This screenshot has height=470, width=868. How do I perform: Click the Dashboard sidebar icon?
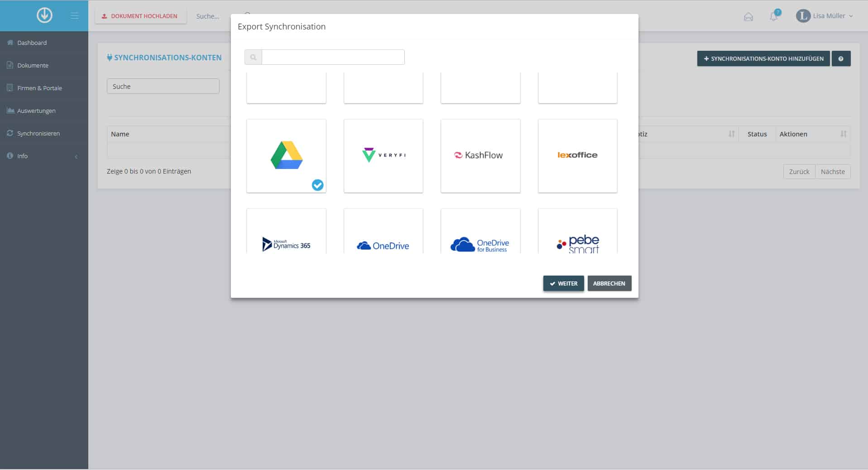[x=10, y=42]
